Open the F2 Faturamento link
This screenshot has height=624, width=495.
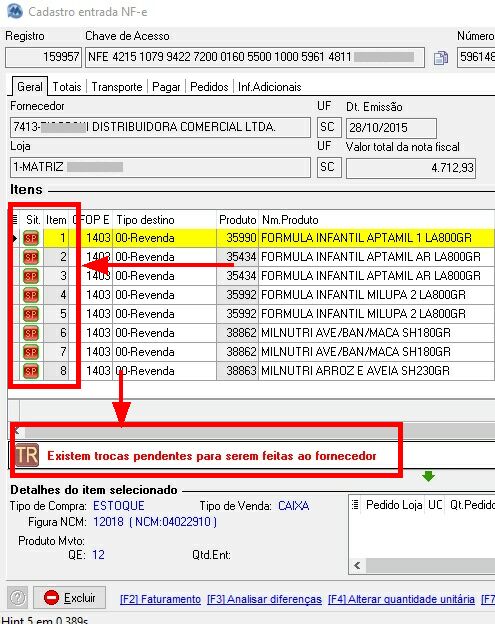tap(160, 599)
